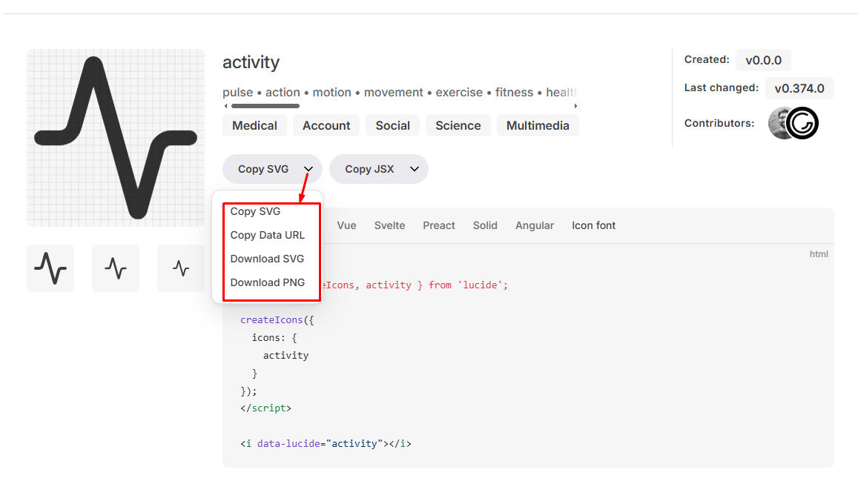Open the Gravatar contributor icon
The height and width of the screenshot is (504, 858).
click(x=804, y=123)
